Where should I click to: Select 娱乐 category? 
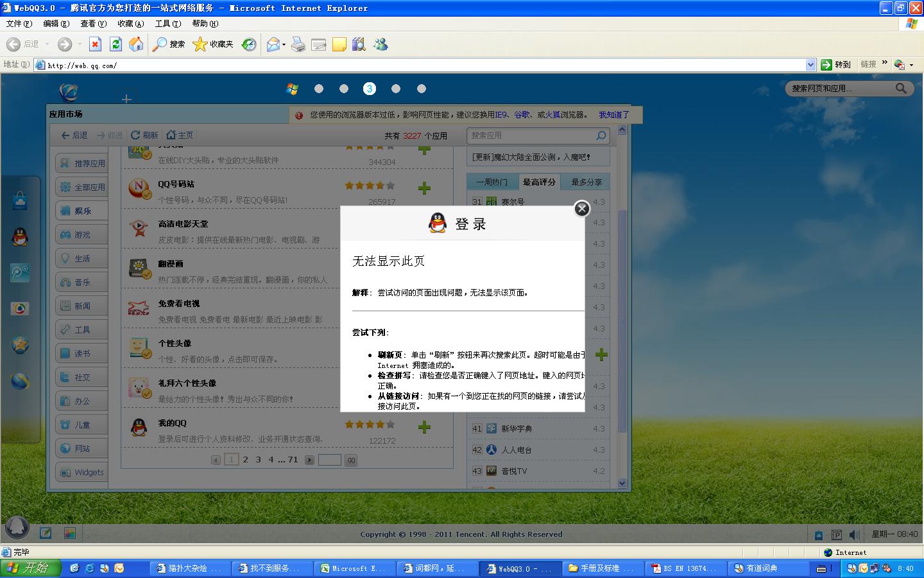coord(81,211)
